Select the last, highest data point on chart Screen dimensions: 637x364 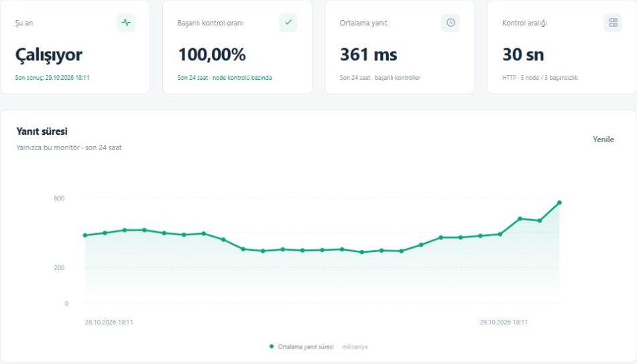pyautogui.click(x=559, y=202)
